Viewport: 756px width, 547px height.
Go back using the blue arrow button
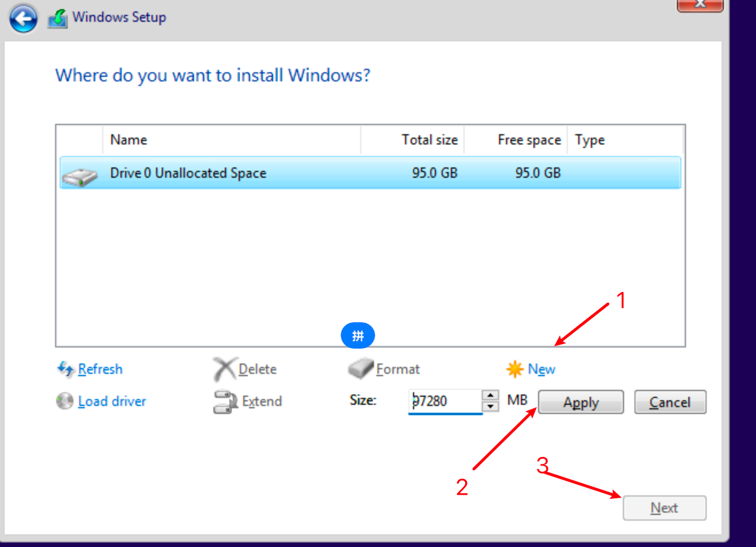pyautogui.click(x=24, y=18)
